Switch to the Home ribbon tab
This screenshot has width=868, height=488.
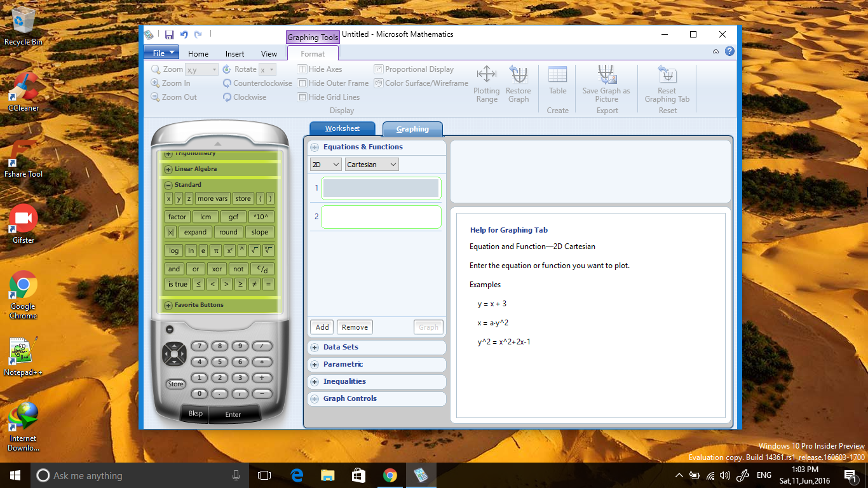198,54
